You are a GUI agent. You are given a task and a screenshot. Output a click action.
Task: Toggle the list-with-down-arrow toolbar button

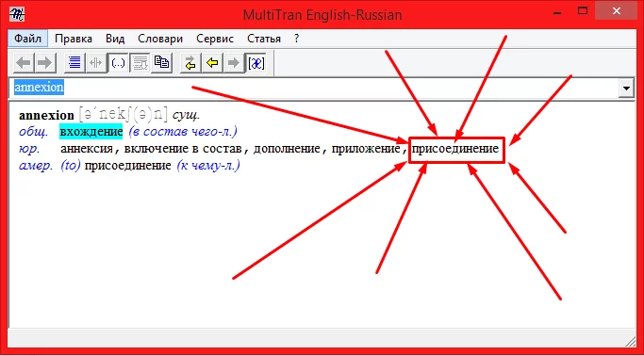(140, 63)
